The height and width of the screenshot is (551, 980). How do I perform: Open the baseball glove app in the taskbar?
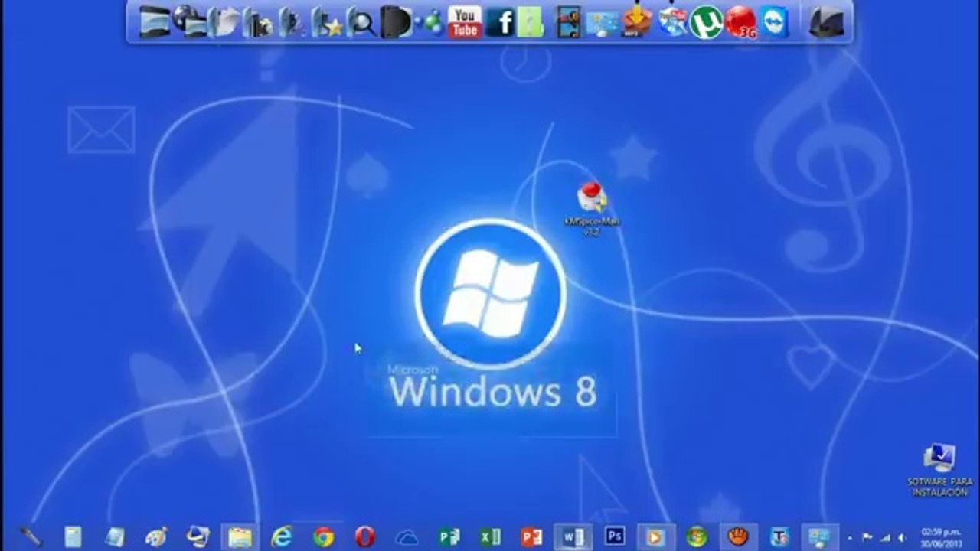click(x=738, y=537)
